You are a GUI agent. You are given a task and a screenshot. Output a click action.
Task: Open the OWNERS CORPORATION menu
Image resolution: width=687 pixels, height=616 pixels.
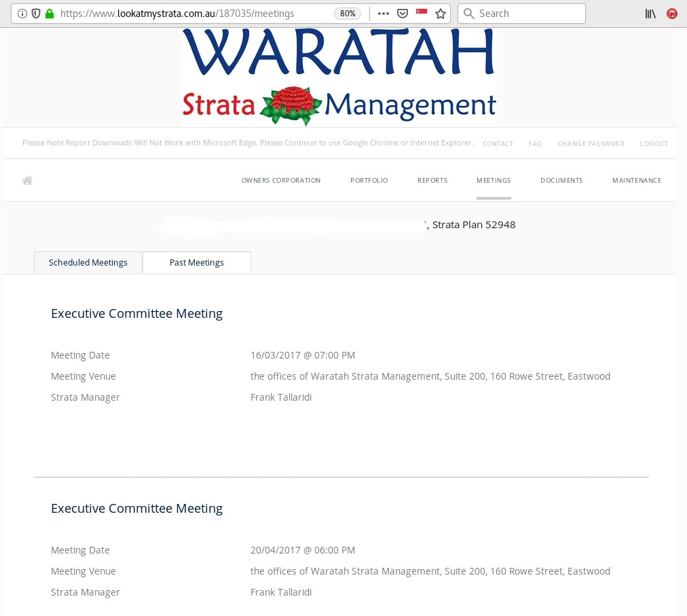pyautogui.click(x=281, y=180)
